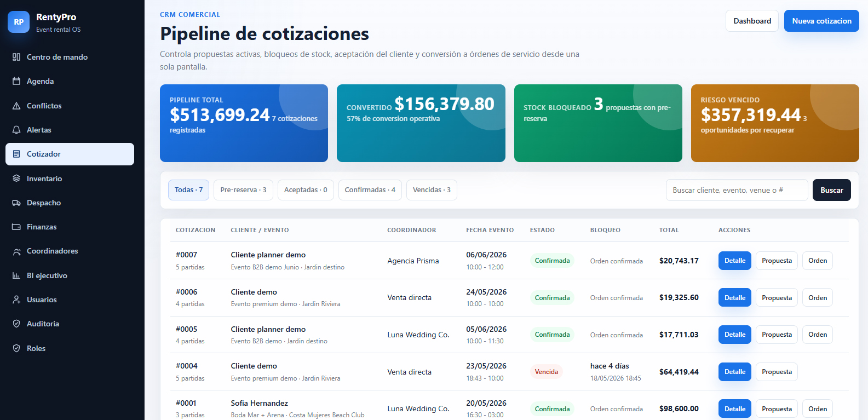Filter by Pre-reserva · 3
Image resolution: width=868 pixels, height=420 pixels.
(243, 190)
